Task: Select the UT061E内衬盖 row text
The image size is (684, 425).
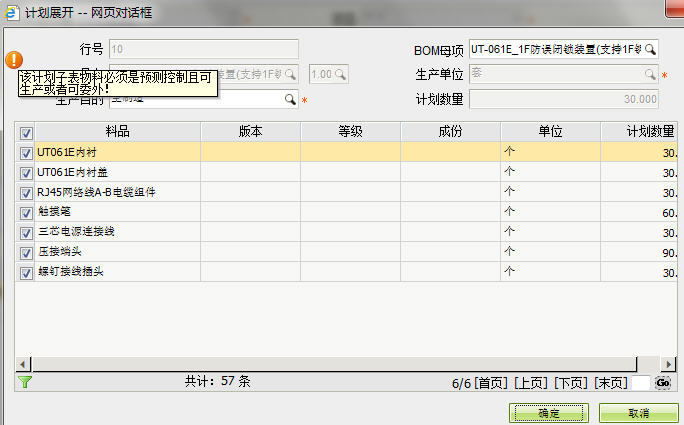Action: click(72, 172)
